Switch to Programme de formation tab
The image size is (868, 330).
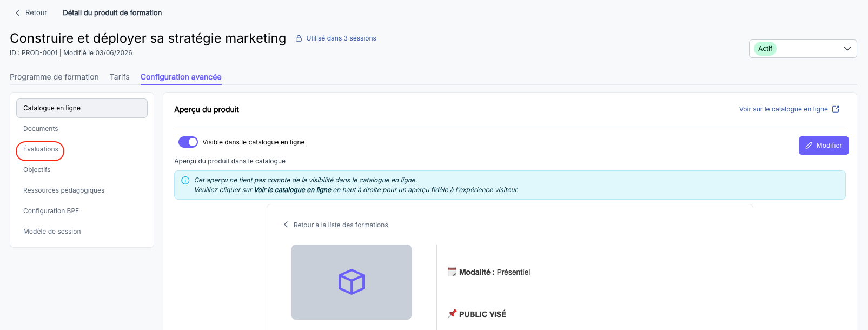click(54, 77)
